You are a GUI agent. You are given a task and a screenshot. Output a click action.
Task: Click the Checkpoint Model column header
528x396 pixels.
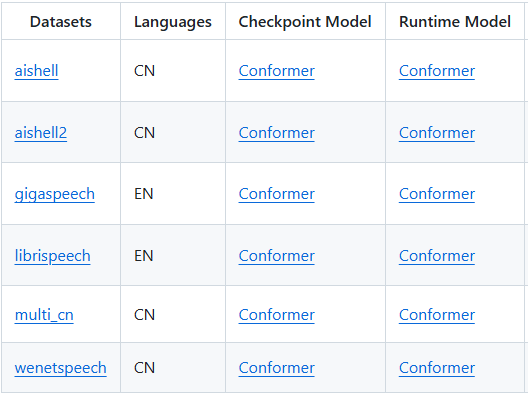[x=305, y=22]
